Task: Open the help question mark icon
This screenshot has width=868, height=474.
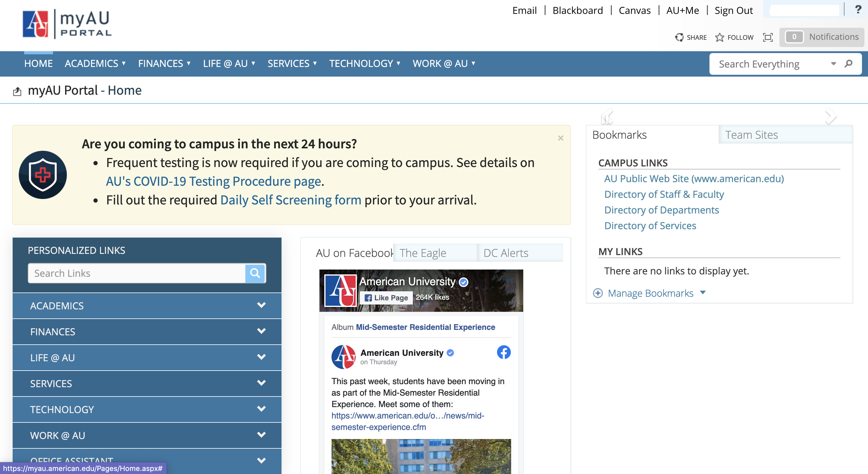Action: pyautogui.click(x=858, y=9)
